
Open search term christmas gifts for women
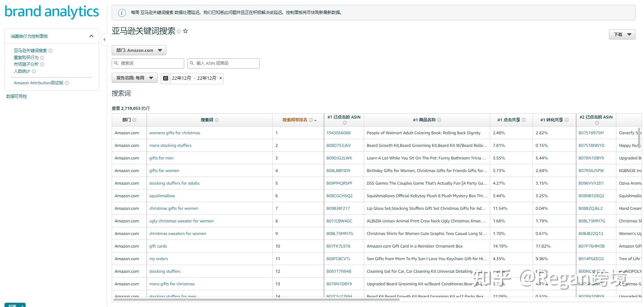(x=174, y=208)
